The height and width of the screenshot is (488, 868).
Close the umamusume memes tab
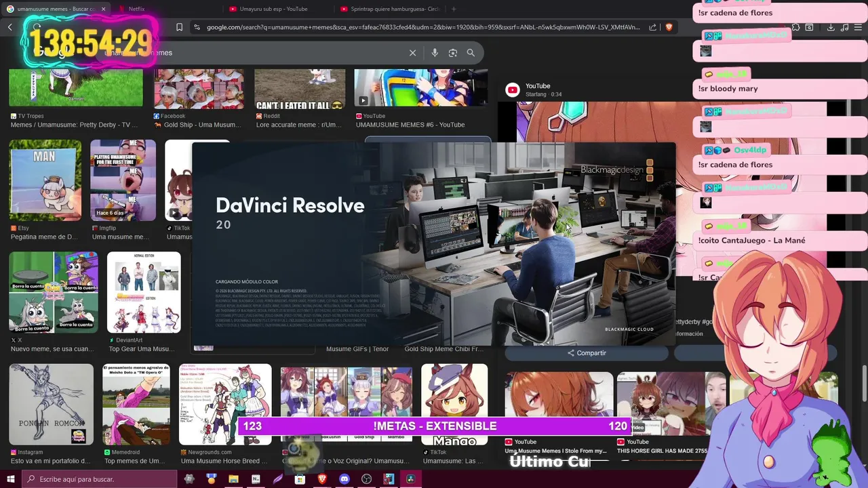(104, 9)
